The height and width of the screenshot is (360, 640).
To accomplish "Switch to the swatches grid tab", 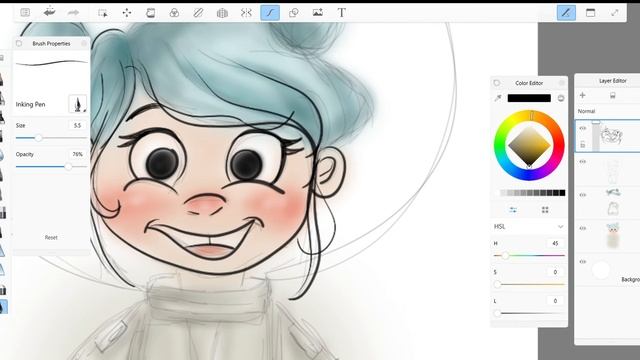I will pos(545,210).
